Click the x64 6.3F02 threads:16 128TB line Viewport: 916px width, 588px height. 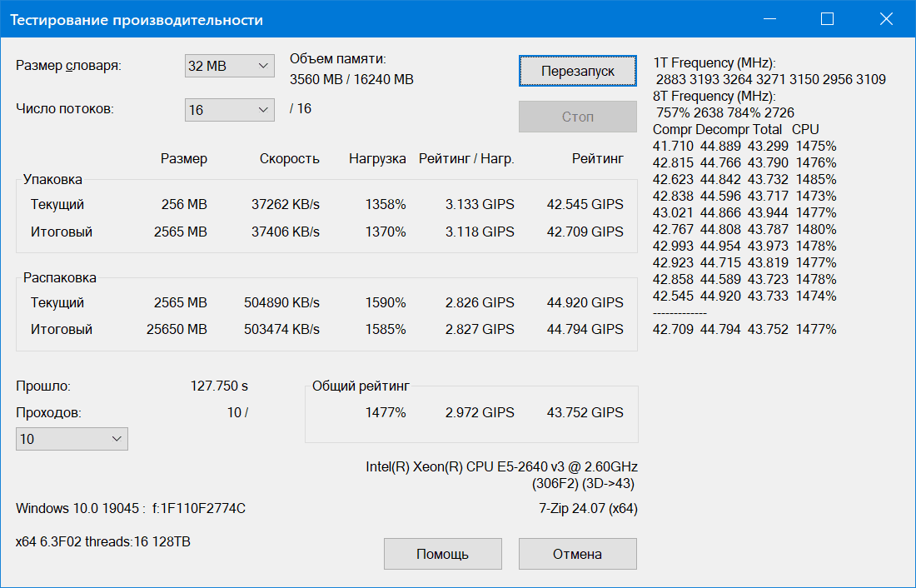click(x=102, y=542)
